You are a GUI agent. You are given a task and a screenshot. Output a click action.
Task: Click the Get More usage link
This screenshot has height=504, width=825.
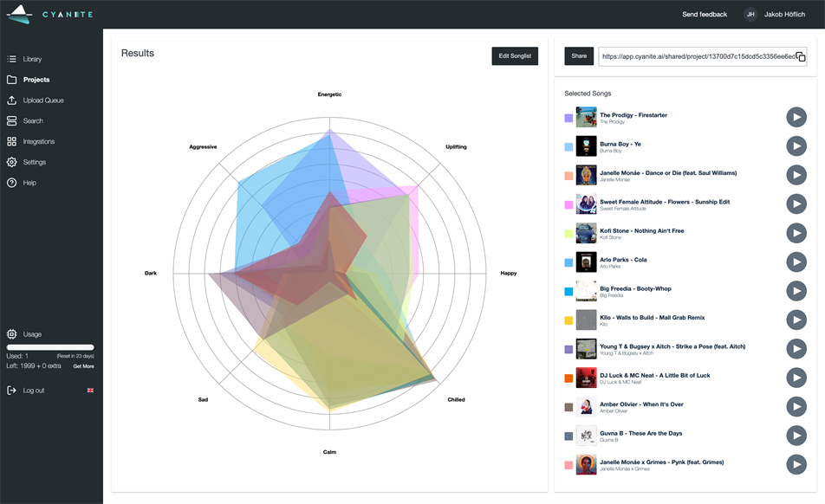84,366
